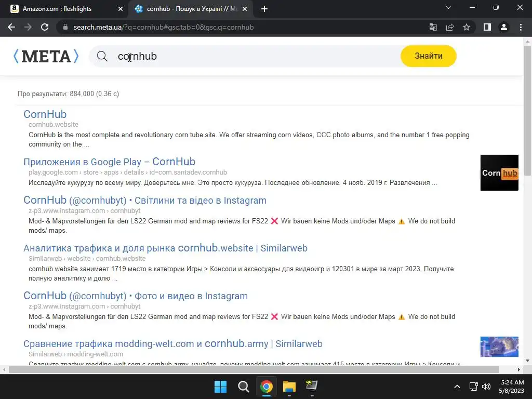Click the META logo

[46, 56]
